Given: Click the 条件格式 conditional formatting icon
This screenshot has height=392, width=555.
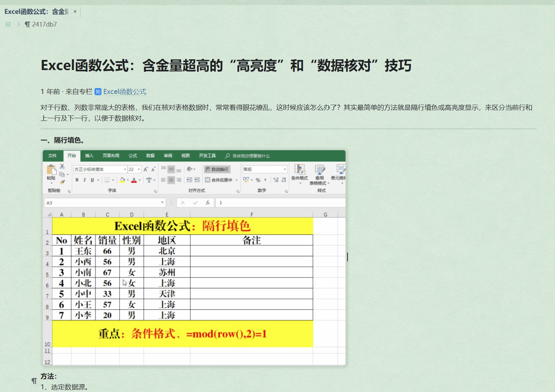Looking at the screenshot, I should pyautogui.click(x=299, y=172).
